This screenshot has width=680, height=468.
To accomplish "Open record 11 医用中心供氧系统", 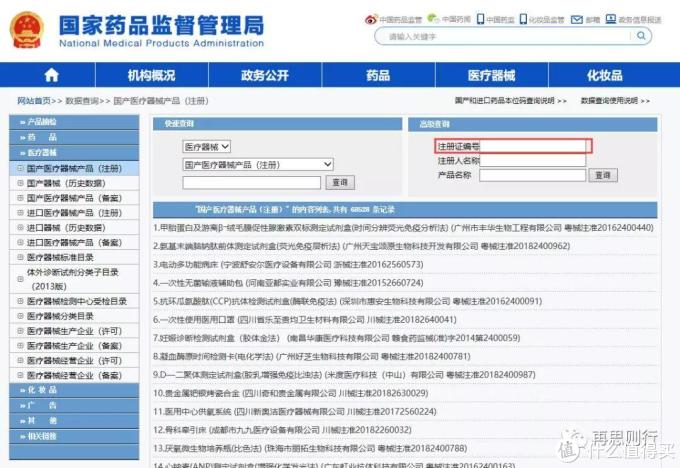I will [x=295, y=412].
